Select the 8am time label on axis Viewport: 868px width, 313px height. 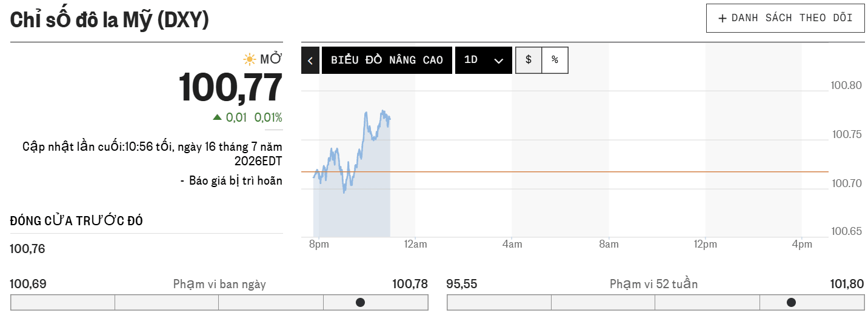click(x=609, y=245)
